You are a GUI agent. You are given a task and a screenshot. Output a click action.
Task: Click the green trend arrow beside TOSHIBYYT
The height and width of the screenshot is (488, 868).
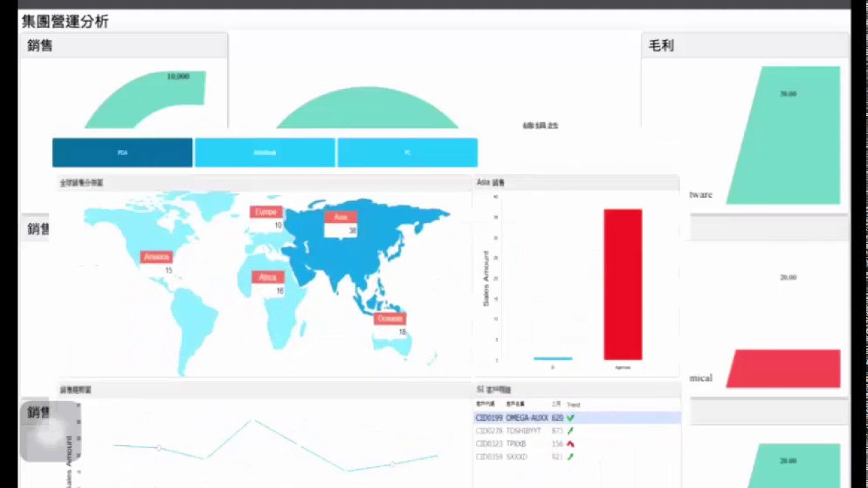click(570, 430)
